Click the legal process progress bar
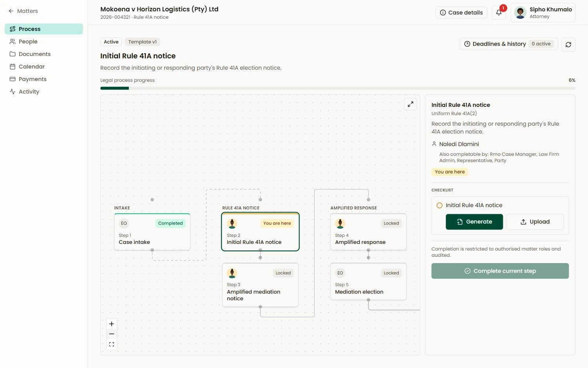The height and width of the screenshot is (368, 588). [338, 88]
